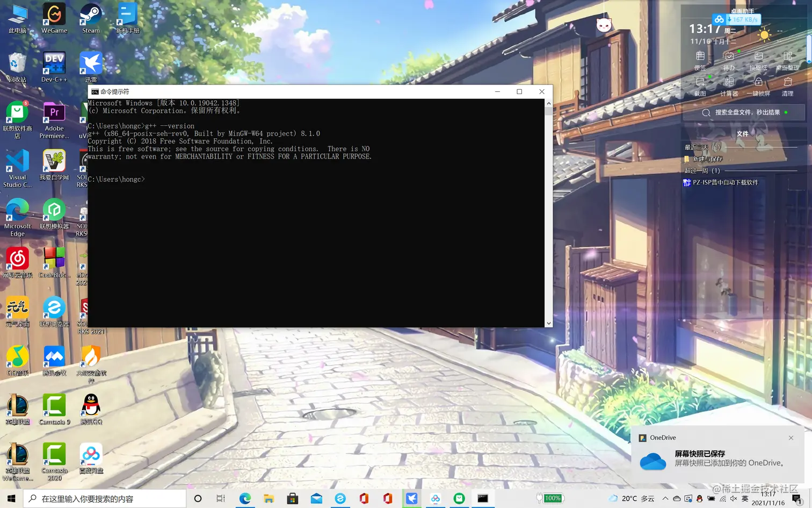
Task: Click the sun weather icon in assistant
Action: 764,35
